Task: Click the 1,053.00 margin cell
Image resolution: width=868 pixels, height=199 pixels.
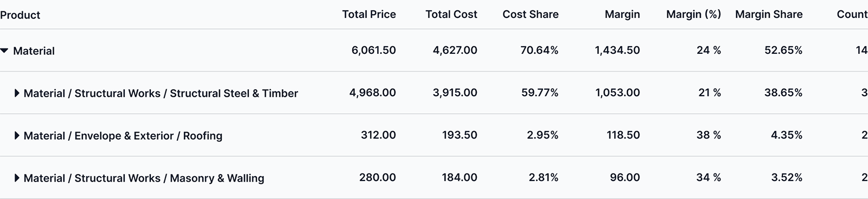Action: 617,93
